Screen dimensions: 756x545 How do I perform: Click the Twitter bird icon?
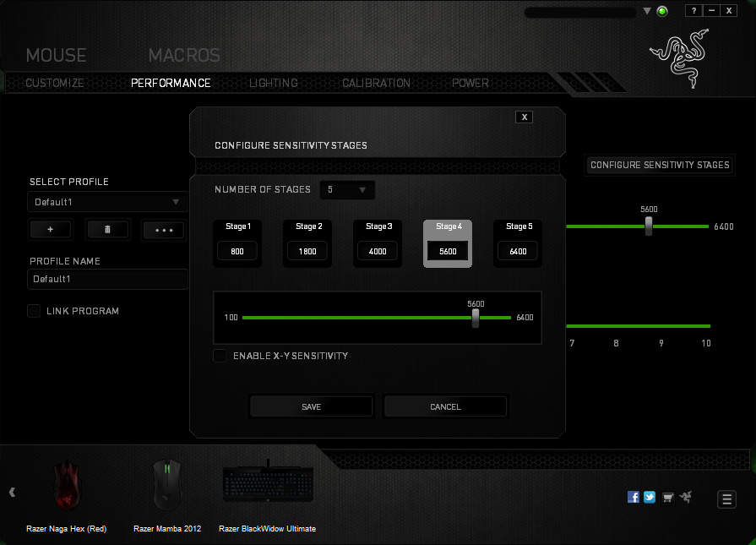click(x=650, y=497)
